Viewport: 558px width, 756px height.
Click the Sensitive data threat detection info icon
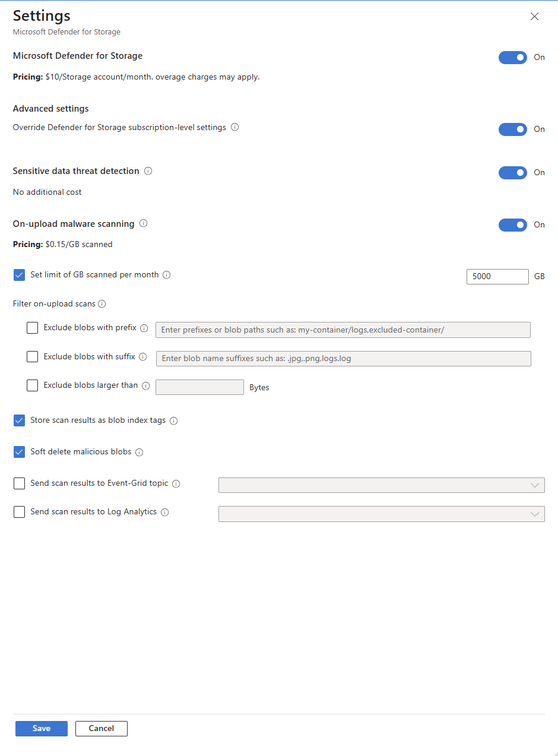pyautogui.click(x=148, y=171)
